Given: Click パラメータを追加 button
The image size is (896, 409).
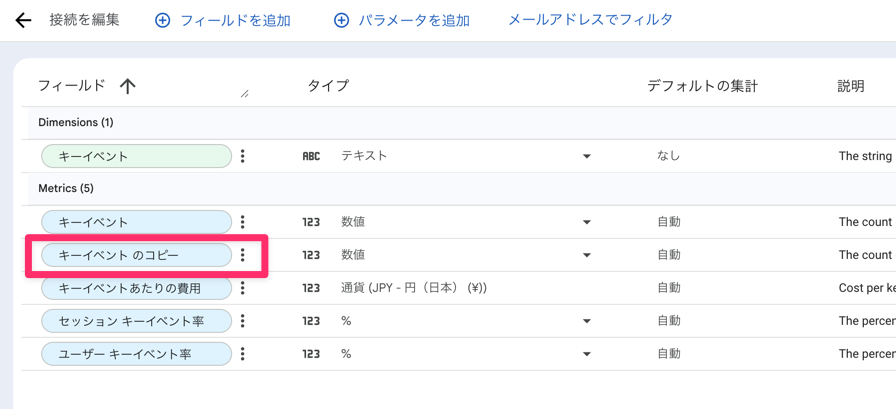Looking at the screenshot, I should (x=402, y=21).
